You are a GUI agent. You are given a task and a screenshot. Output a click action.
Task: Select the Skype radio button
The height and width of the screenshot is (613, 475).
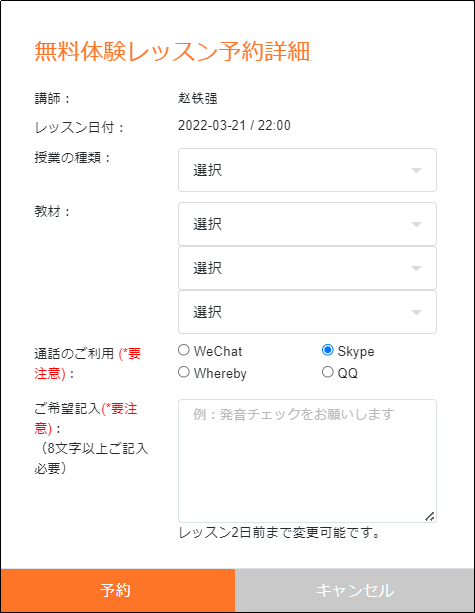328,350
